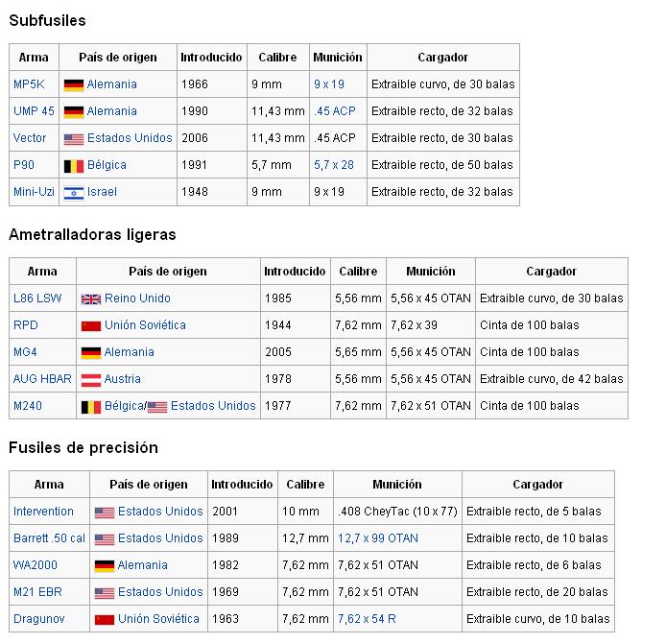The width and height of the screenshot is (666, 644).
Task: Click the Austrian flag icon
Action: [91, 379]
